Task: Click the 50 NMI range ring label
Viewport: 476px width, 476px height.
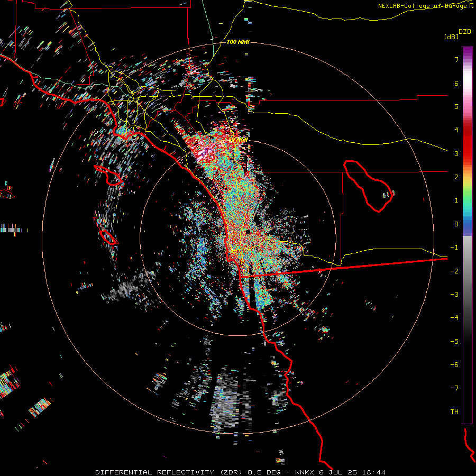Action: coord(239,140)
